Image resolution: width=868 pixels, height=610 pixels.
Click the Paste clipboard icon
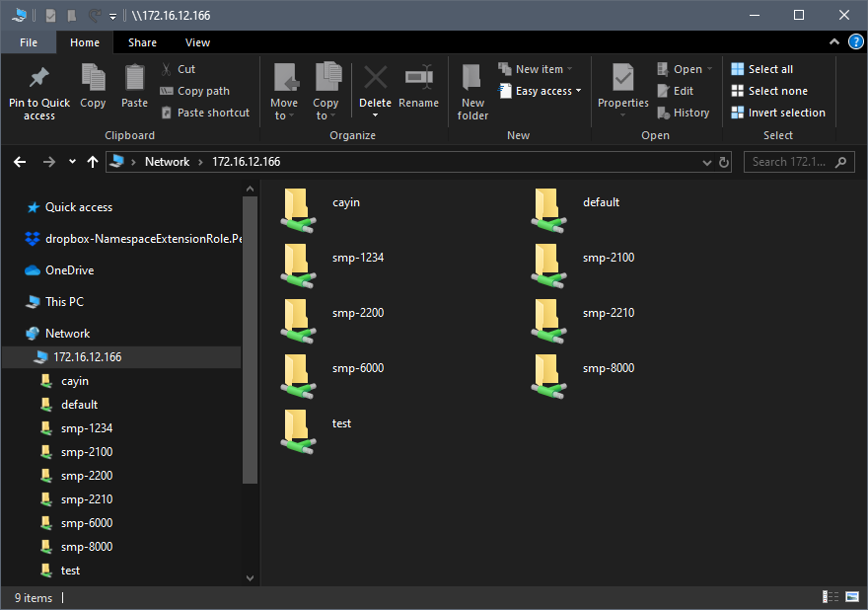coord(134,78)
